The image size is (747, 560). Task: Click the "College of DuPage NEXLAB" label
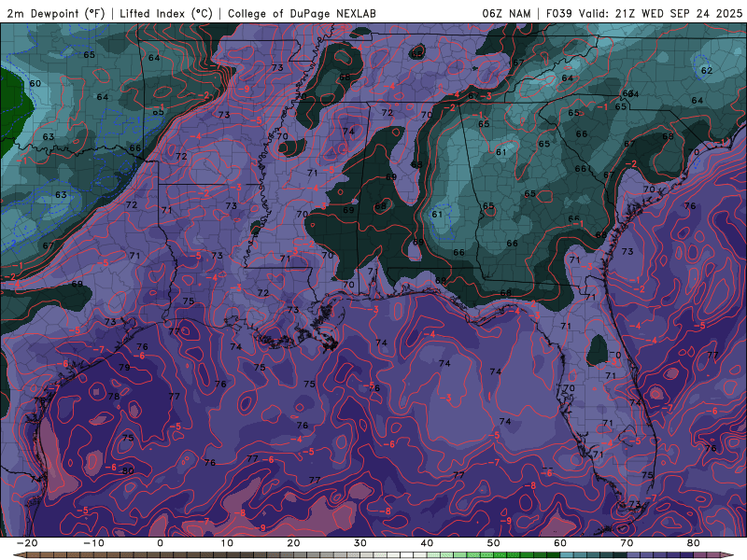[302, 13]
